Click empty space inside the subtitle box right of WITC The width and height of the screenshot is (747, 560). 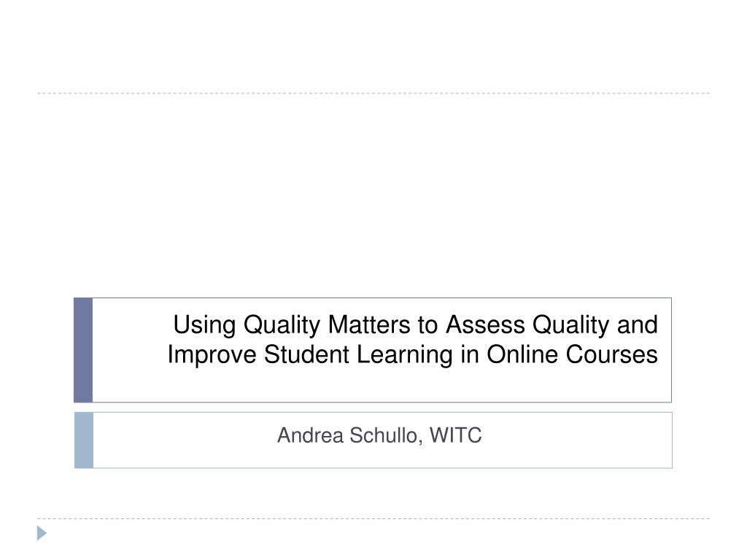point(576,440)
